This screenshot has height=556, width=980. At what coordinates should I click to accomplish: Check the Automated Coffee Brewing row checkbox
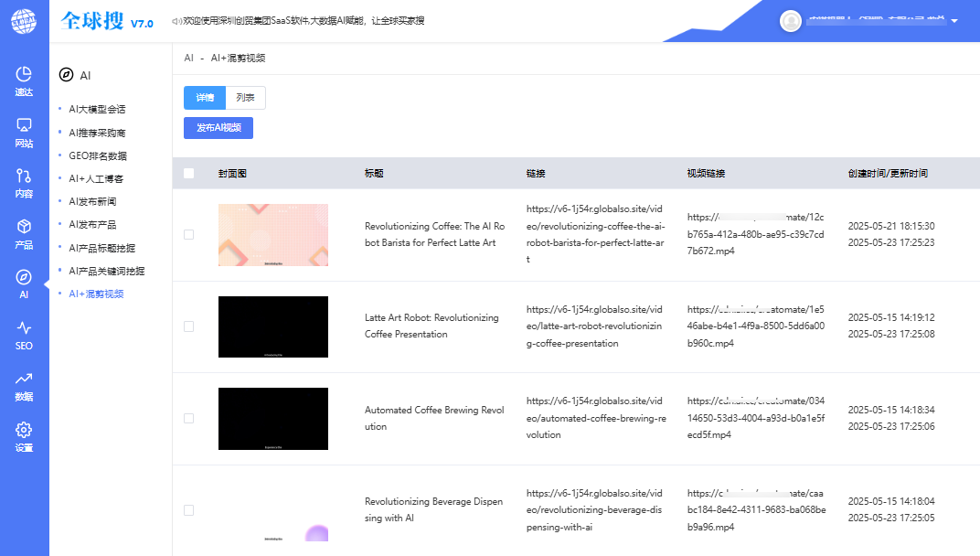(x=189, y=418)
